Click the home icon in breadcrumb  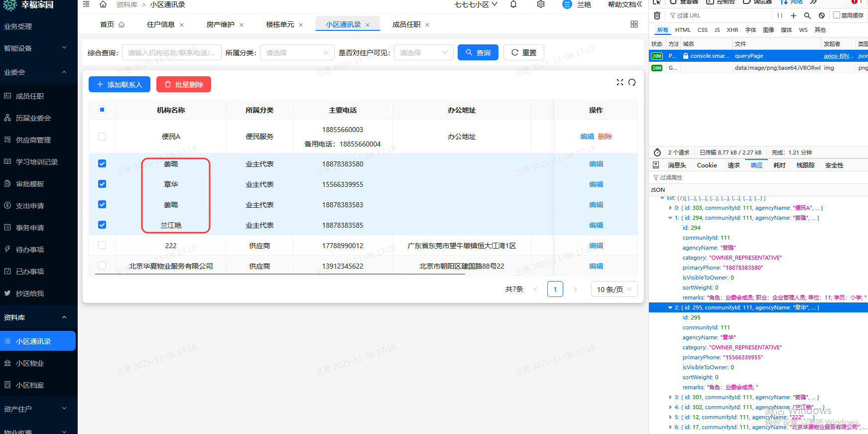(103, 4)
